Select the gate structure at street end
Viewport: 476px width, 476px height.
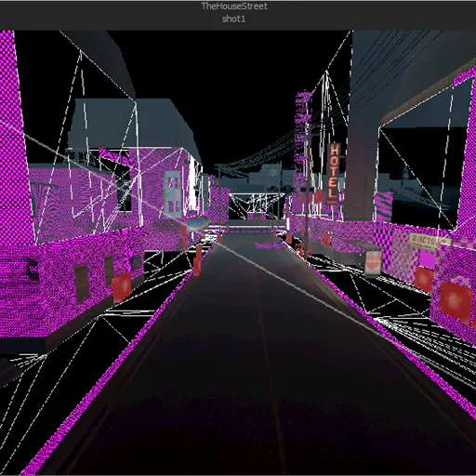(257, 206)
